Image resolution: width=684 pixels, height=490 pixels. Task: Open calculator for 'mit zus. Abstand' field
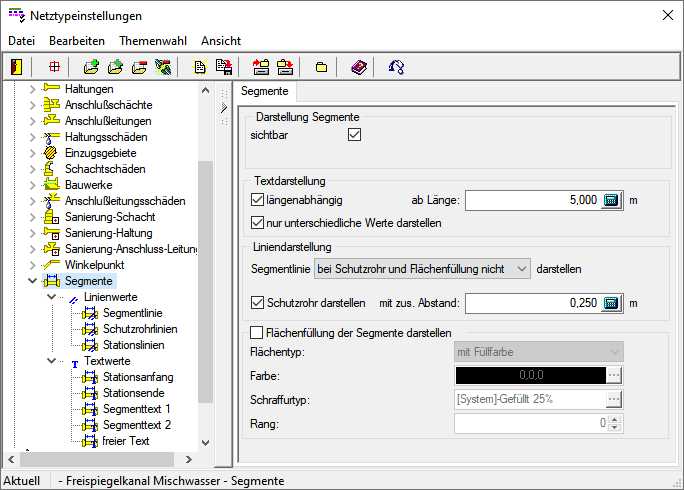point(611,302)
